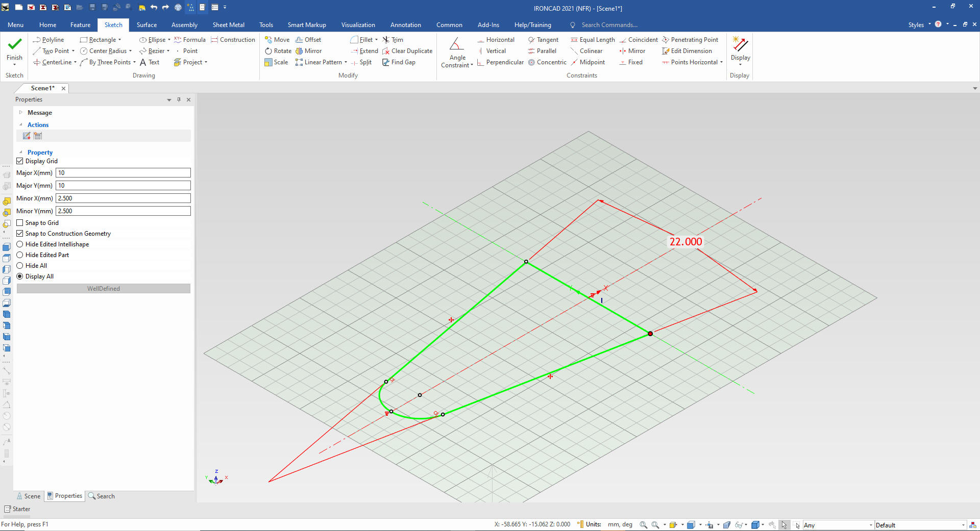Open Ellipse tool dropdown arrow
The image size is (980, 531).
tap(169, 40)
